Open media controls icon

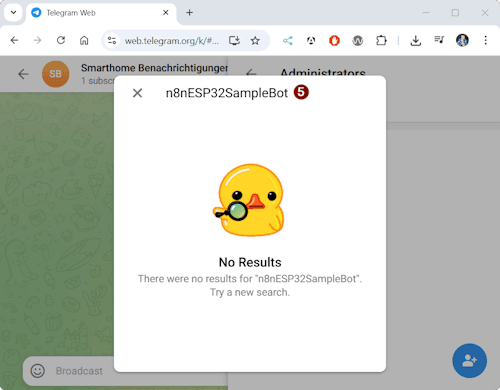tap(439, 40)
